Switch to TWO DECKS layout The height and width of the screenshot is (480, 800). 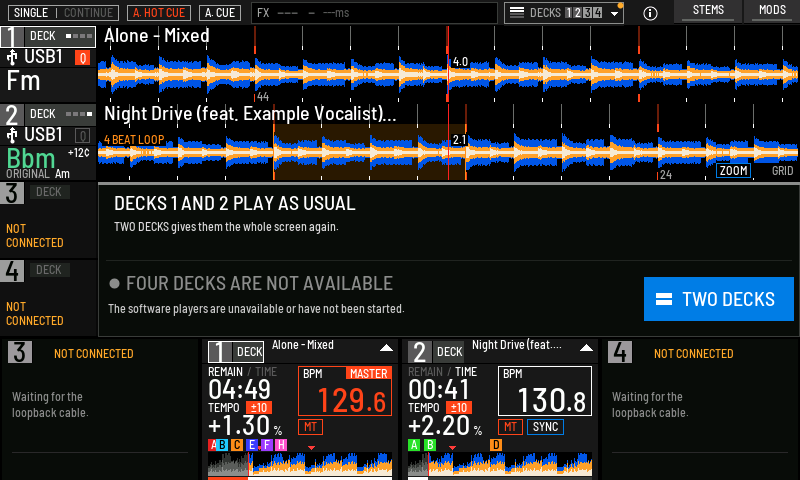pyautogui.click(x=718, y=299)
